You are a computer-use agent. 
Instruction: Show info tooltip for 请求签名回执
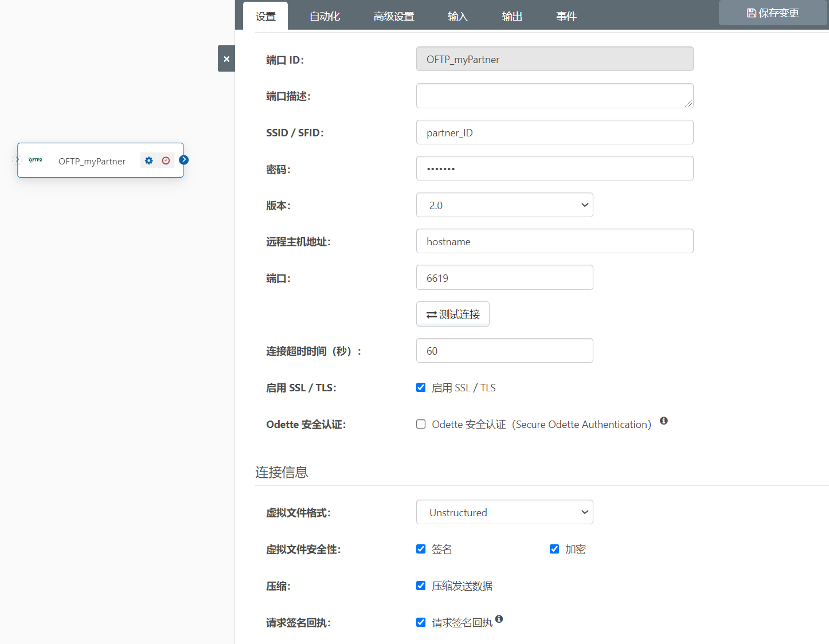click(499, 619)
